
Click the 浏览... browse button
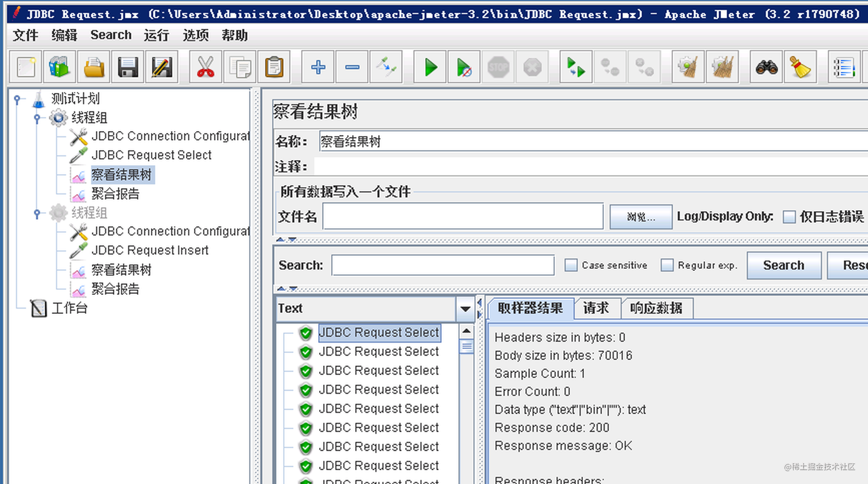pos(640,217)
